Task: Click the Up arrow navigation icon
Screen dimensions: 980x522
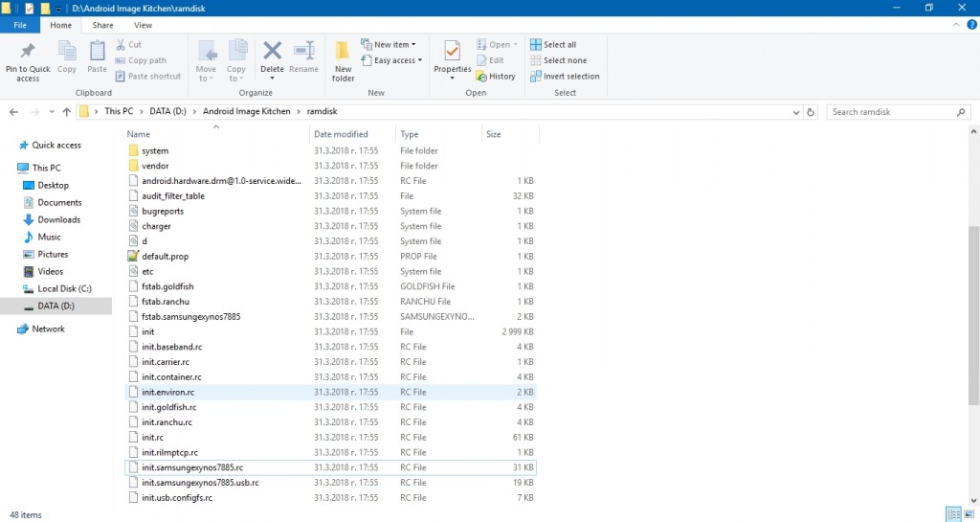Action: point(66,112)
